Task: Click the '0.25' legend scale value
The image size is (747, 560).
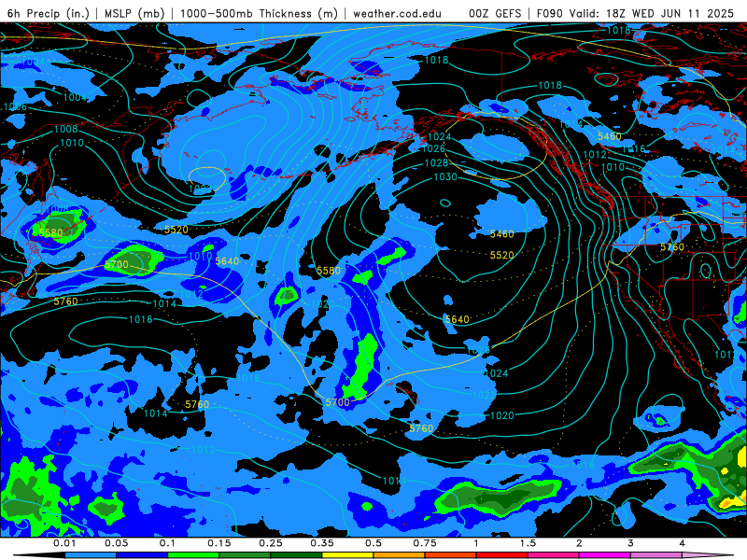Action: (271, 543)
